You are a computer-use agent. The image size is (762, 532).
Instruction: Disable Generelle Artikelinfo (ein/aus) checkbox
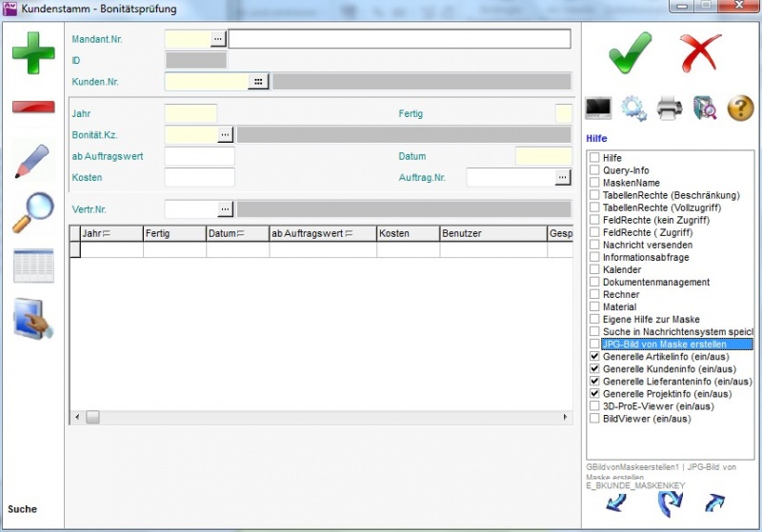[x=594, y=357]
